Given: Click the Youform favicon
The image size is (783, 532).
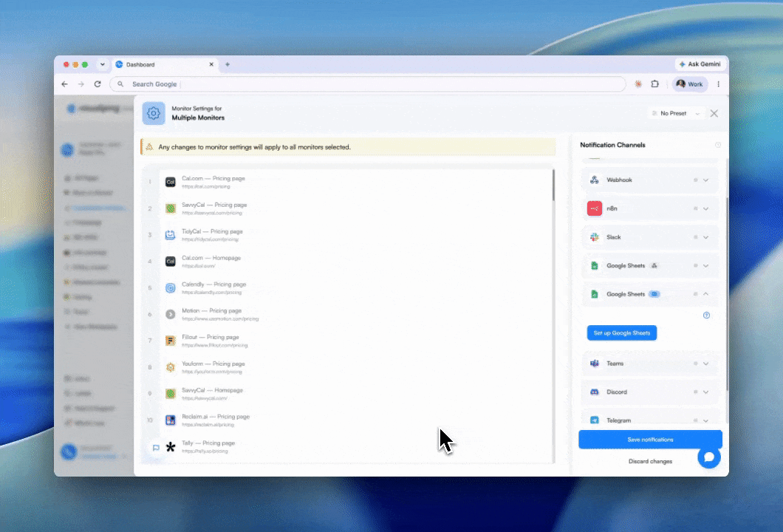Looking at the screenshot, I should pyautogui.click(x=171, y=367).
